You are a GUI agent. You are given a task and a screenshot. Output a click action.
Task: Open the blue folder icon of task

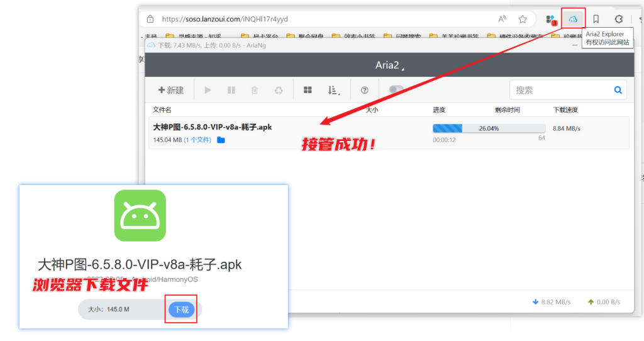[x=221, y=140]
